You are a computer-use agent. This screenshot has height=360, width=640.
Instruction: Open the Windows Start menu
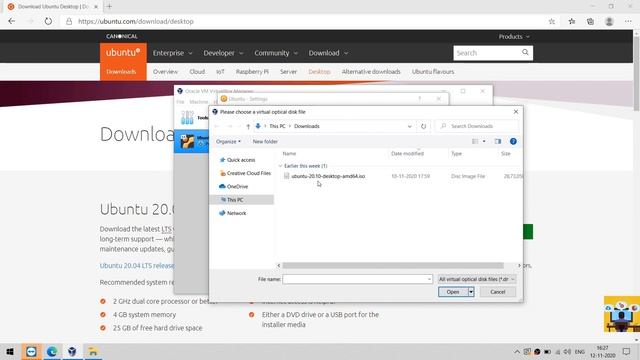pyautogui.click(x=10, y=351)
